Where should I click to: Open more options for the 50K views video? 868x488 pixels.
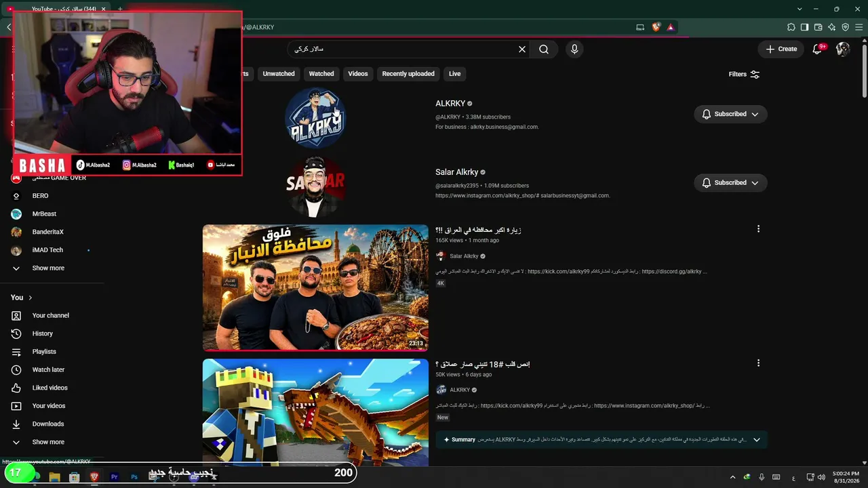click(758, 363)
